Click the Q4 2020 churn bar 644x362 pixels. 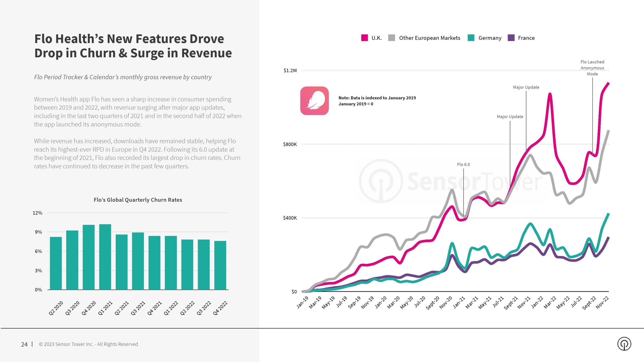tap(89, 257)
